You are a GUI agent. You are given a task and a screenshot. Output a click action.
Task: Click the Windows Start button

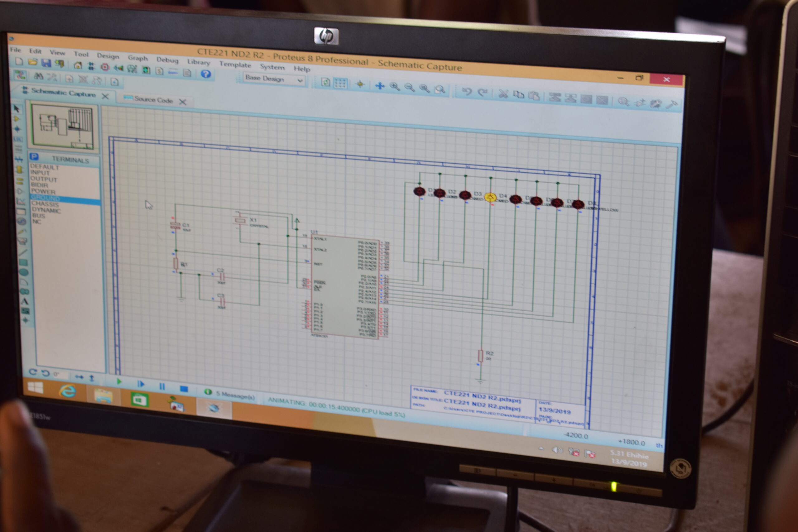[35, 387]
